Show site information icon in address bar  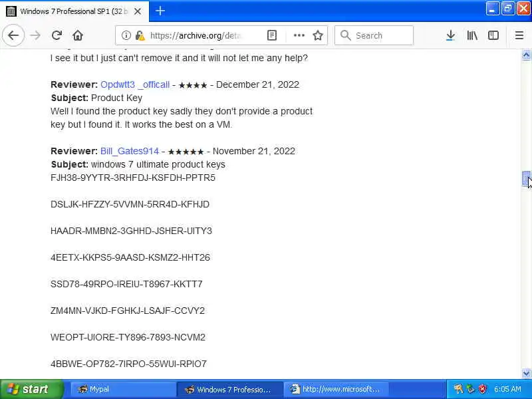[126, 35]
